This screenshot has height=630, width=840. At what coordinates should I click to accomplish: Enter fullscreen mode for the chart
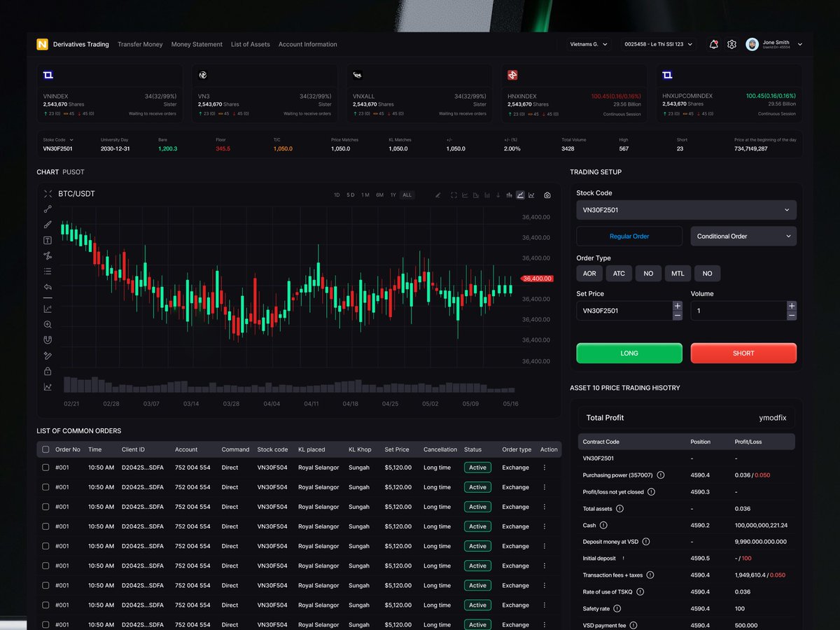[x=454, y=195]
